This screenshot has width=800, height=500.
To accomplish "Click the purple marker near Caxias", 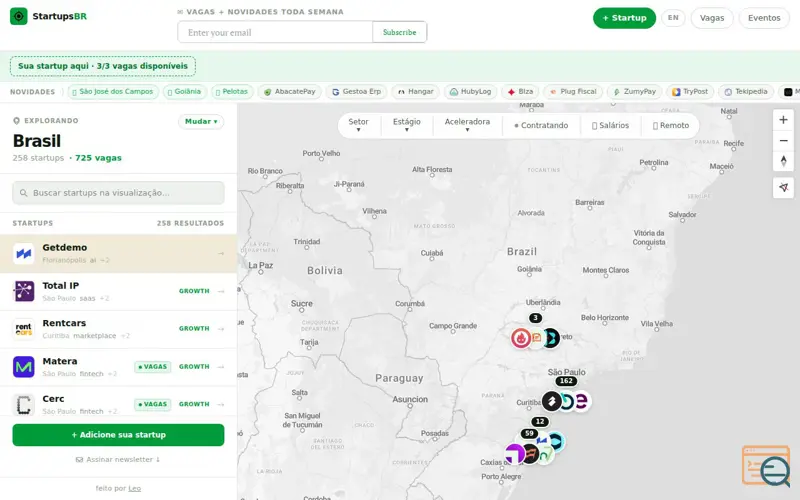I will [x=515, y=454].
